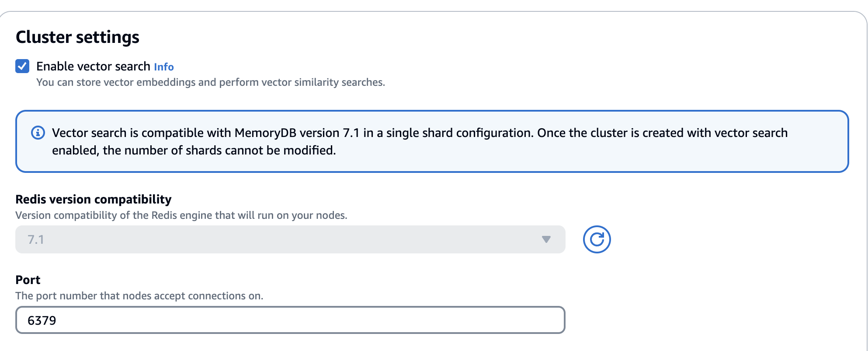
Task: Click the port number description text
Action: 139,296
